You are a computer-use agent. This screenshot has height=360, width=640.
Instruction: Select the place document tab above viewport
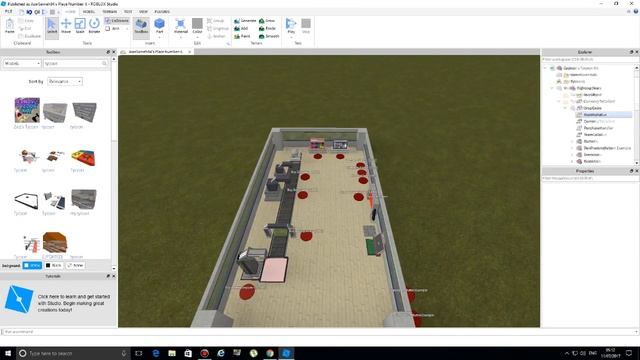click(156, 52)
